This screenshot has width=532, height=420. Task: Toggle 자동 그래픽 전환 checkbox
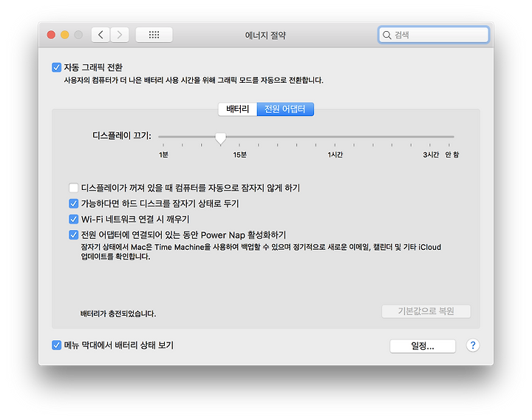[x=56, y=67]
